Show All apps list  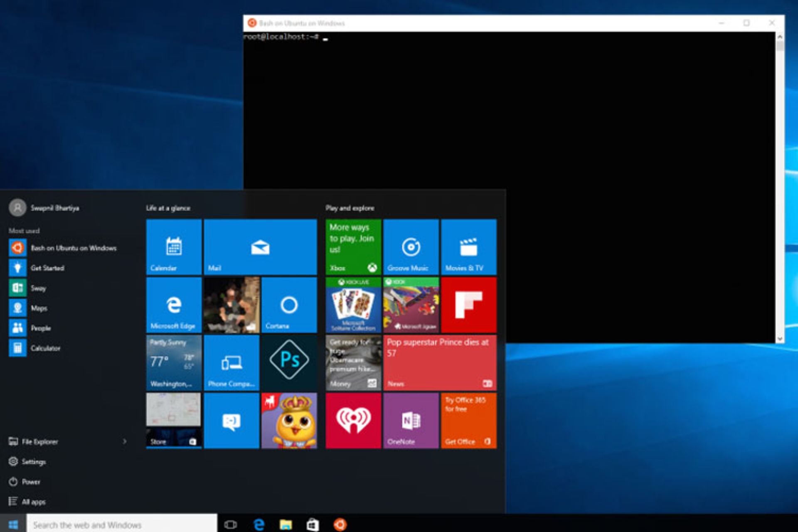[x=27, y=502]
